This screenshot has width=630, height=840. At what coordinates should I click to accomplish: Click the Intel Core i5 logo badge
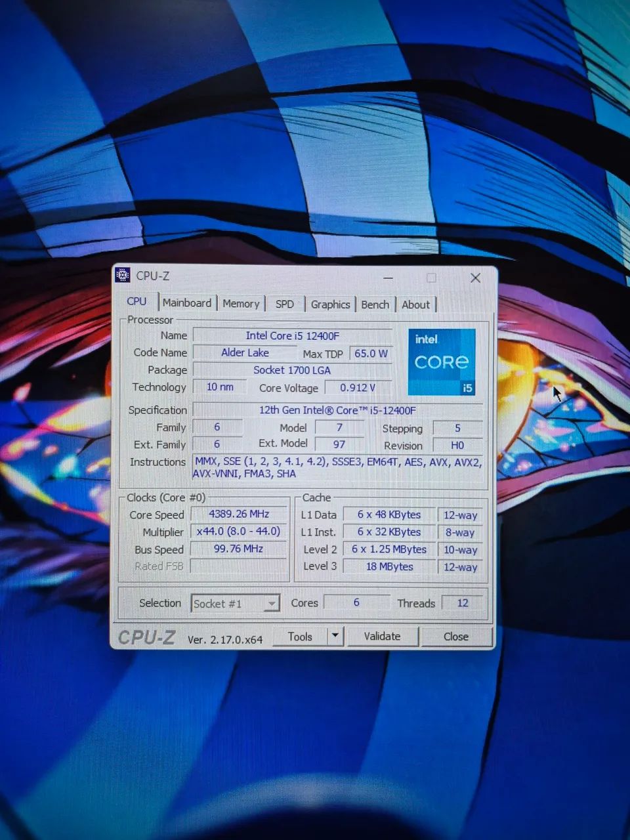pos(441,362)
